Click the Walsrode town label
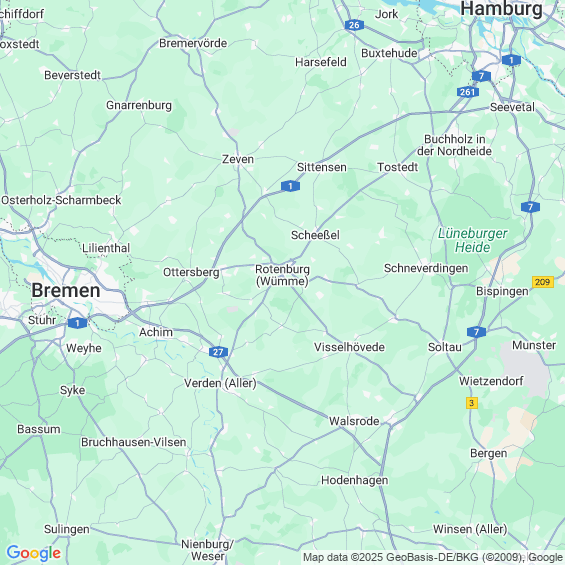This screenshot has width=565, height=565. pos(354,421)
